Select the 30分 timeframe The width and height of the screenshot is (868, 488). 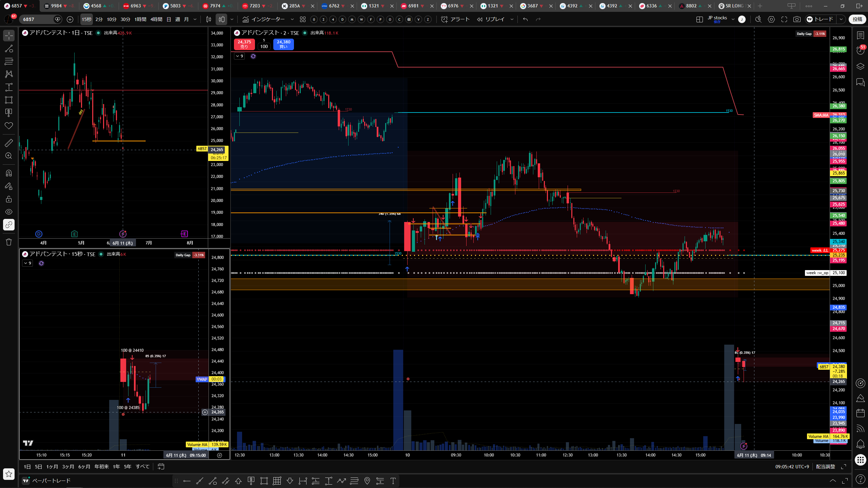pyautogui.click(x=125, y=19)
